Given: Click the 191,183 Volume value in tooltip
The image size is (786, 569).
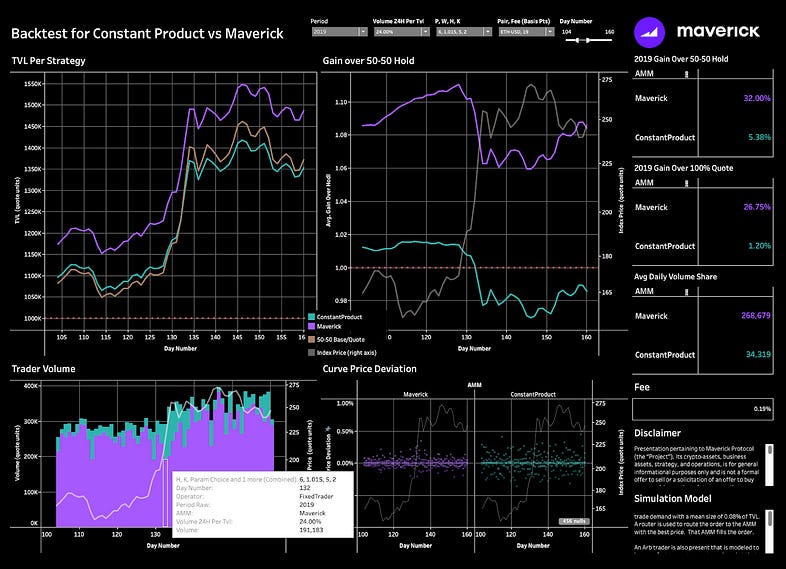Looking at the screenshot, I should click(311, 530).
